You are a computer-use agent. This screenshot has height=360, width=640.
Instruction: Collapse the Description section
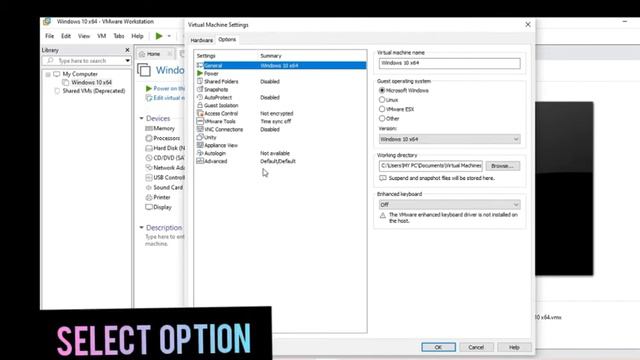tap(141, 227)
